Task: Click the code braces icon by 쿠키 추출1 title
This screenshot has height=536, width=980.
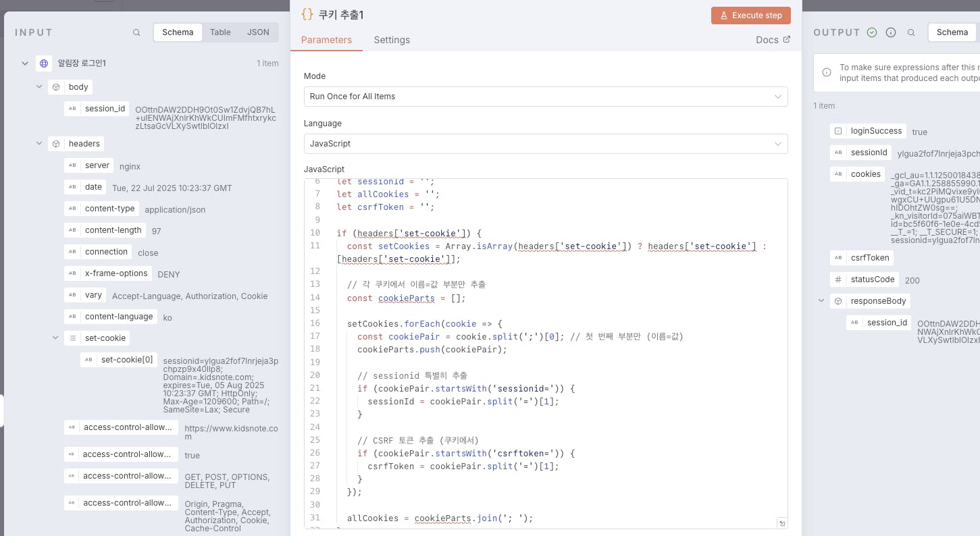Action: pyautogui.click(x=307, y=14)
